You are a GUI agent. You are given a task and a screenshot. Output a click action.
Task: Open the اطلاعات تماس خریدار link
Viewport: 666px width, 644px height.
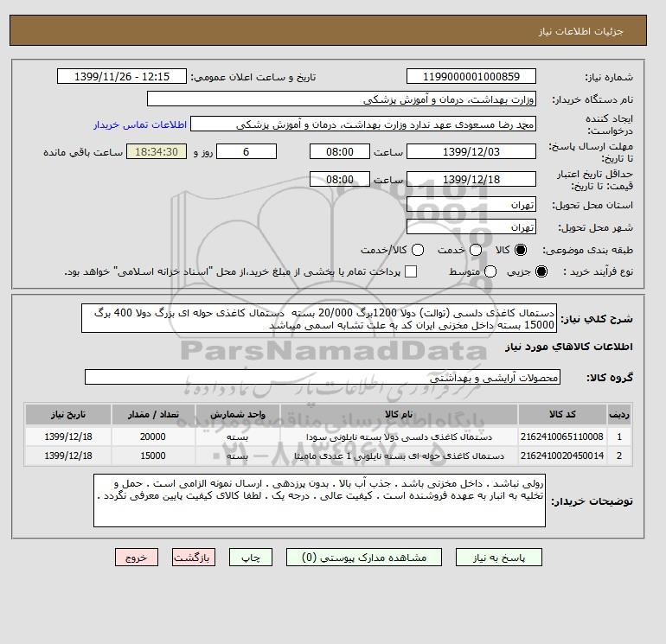[x=140, y=124]
